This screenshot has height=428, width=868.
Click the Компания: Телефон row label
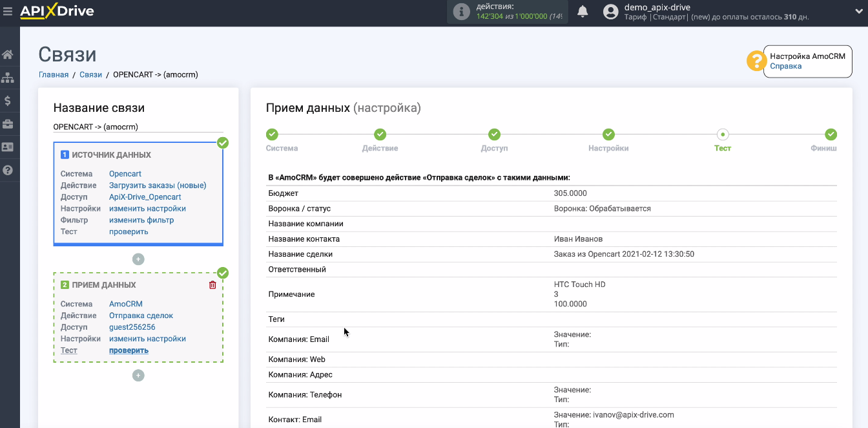pos(305,394)
